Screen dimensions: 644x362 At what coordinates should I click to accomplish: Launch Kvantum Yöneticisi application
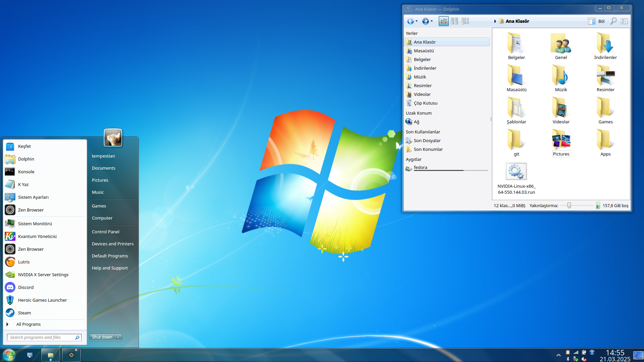pos(37,236)
